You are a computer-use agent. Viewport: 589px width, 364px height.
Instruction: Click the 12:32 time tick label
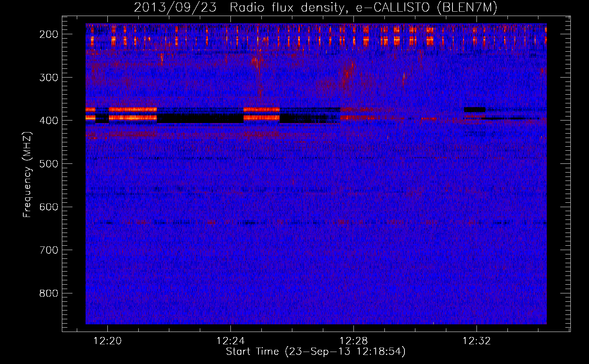pos(477,341)
